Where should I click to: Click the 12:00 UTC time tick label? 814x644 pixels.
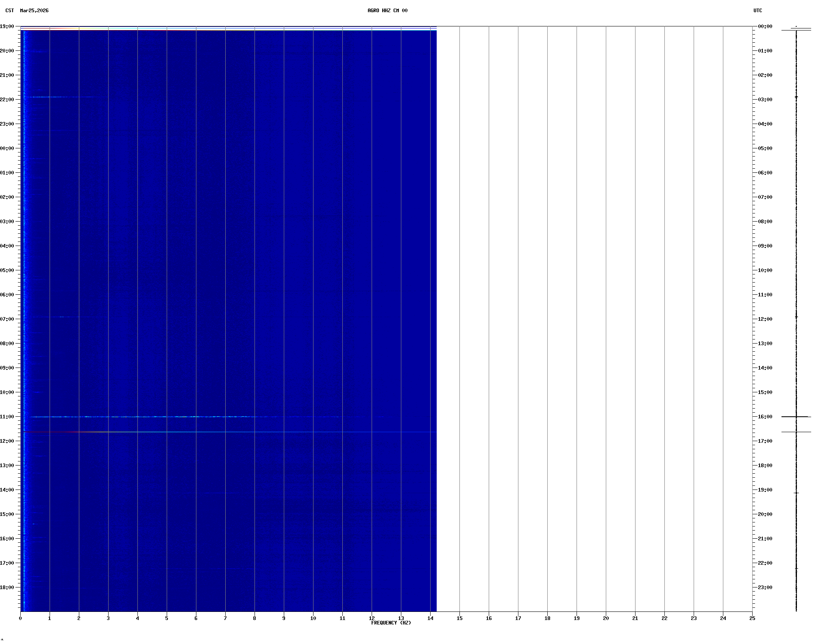[x=765, y=319]
